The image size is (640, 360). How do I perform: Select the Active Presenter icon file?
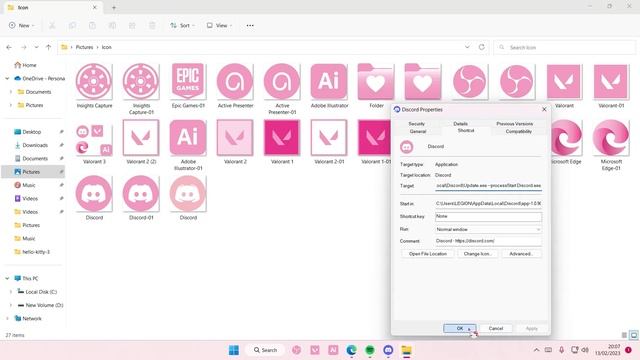tap(235, 86)
